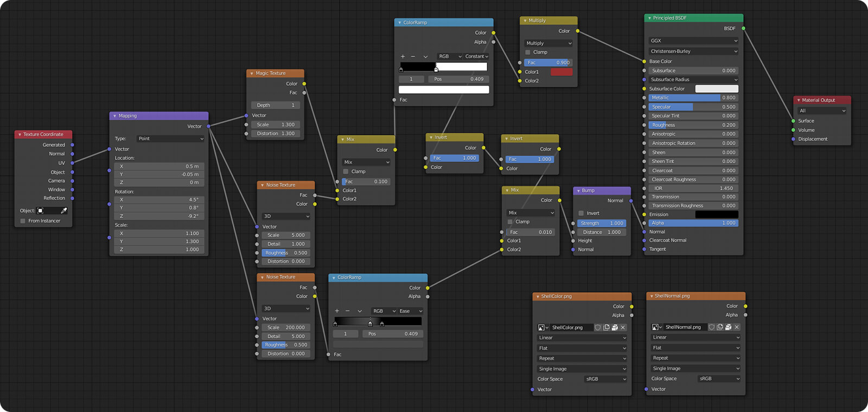Open the Ease interpolation dropdown in ColorRamp

pos(411,311)
